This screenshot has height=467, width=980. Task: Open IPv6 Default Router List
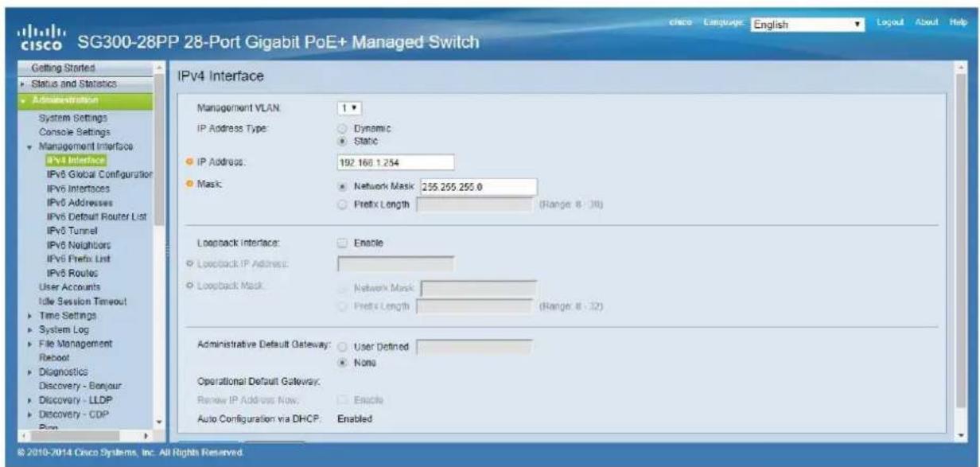(95, 216)
